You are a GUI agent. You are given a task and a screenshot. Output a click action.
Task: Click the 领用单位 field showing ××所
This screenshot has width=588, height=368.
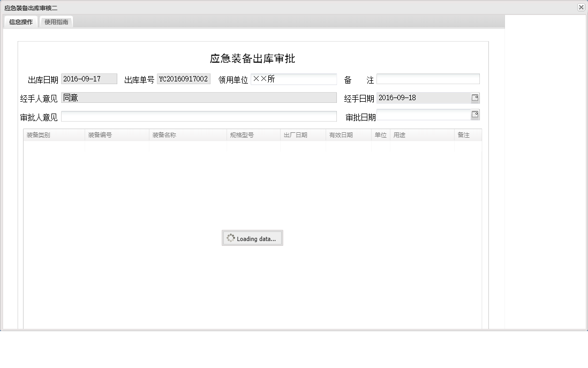click(x=295, y=79)
